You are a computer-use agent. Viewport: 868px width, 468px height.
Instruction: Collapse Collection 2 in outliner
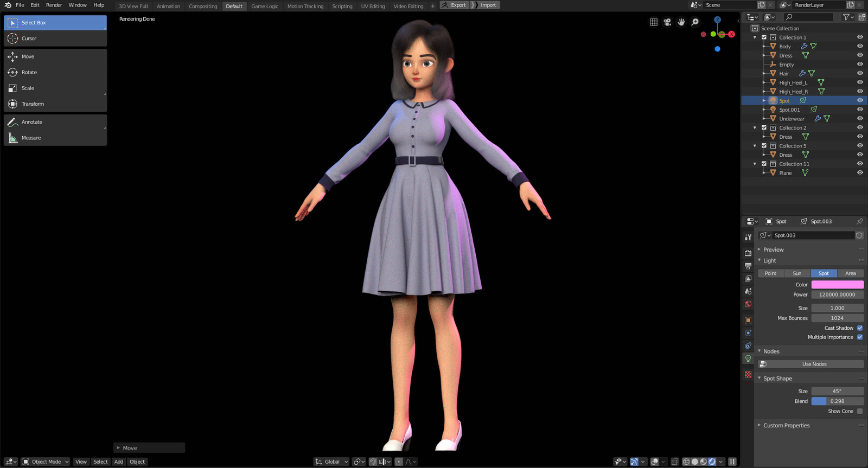755,128
